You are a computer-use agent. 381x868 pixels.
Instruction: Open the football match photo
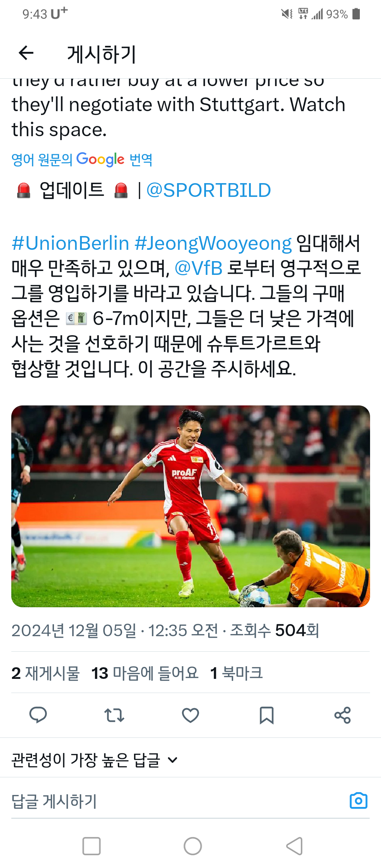tap(190, 506)
